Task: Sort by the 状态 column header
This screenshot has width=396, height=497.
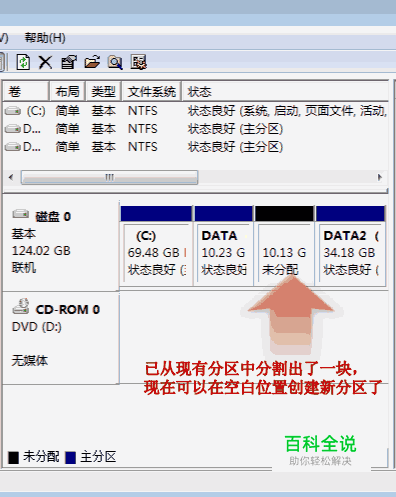Action: (285, 91)
